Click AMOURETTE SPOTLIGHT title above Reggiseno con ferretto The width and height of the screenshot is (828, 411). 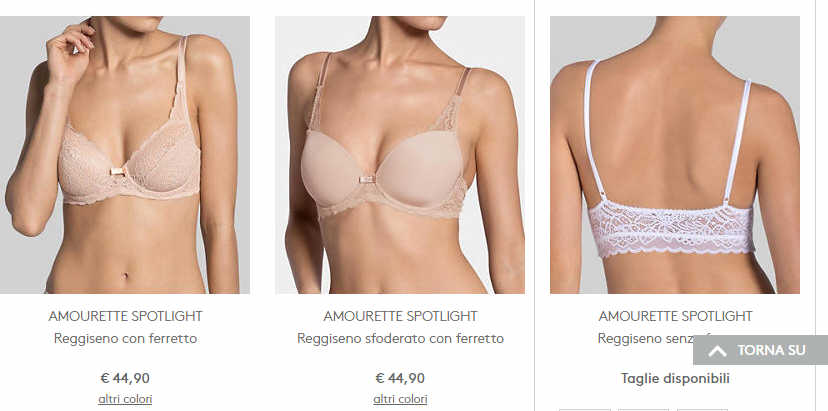coord(125,316)
